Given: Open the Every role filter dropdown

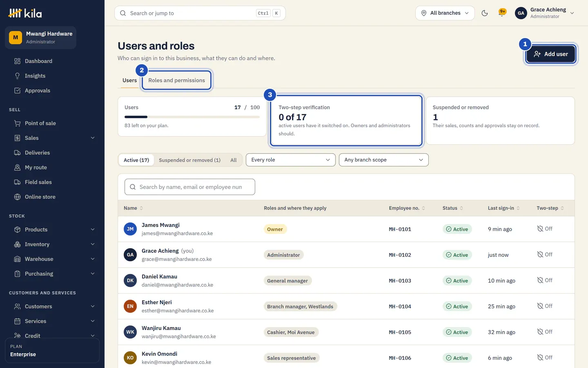Looking at the screenshot, I should (x=291, y=160).
